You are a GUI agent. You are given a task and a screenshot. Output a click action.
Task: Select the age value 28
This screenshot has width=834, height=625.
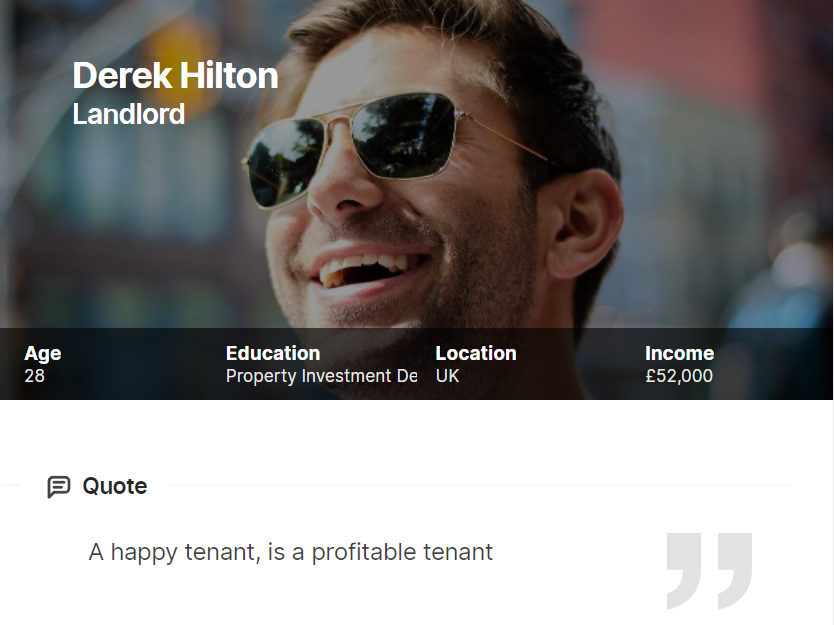click(35, 376)
